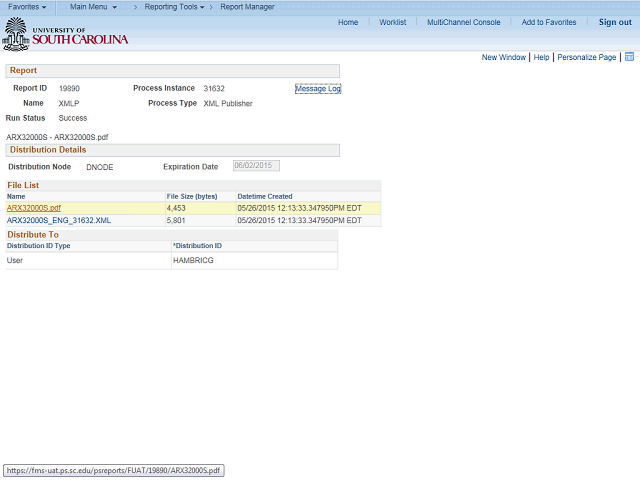Click the status bar URL tooltip
Image resolution: width=640 pixels, height=480 pixels.
(113, 471)
